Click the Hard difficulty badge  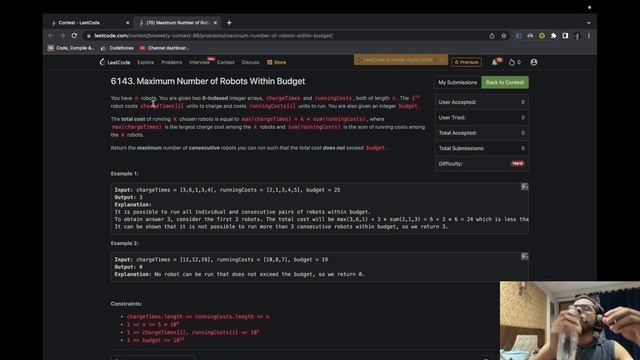[518, 164]
